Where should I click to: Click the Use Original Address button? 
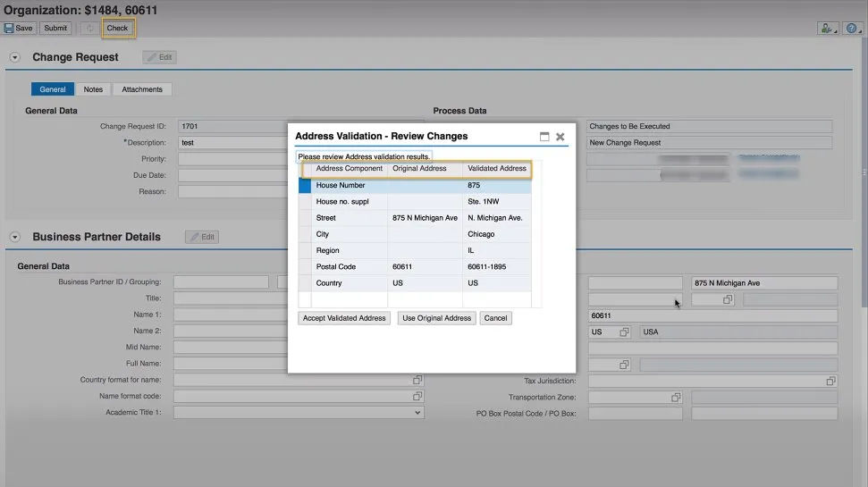(x=436, y=318)
